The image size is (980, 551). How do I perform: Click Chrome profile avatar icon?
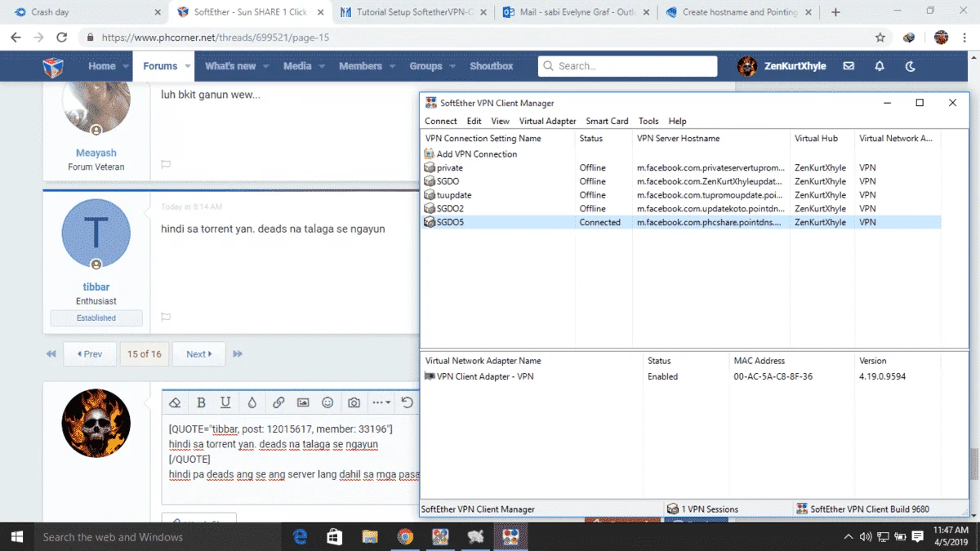[941, 38]
